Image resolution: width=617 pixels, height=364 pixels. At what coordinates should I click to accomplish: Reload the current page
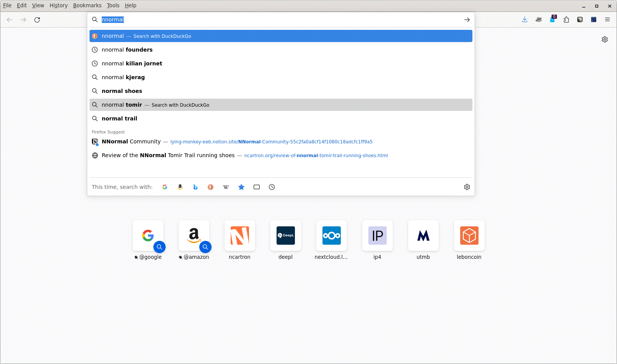tap(37, 19)
